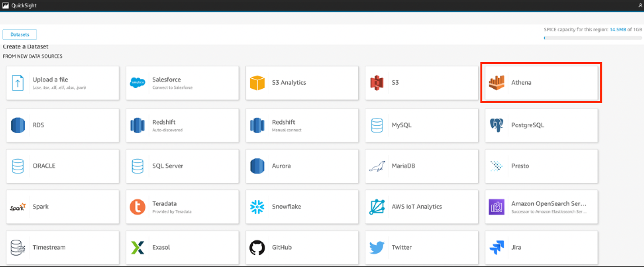Click the 14.5MB SPICE usage value
The width and height of the screenshot is (644, 267).
618,29
